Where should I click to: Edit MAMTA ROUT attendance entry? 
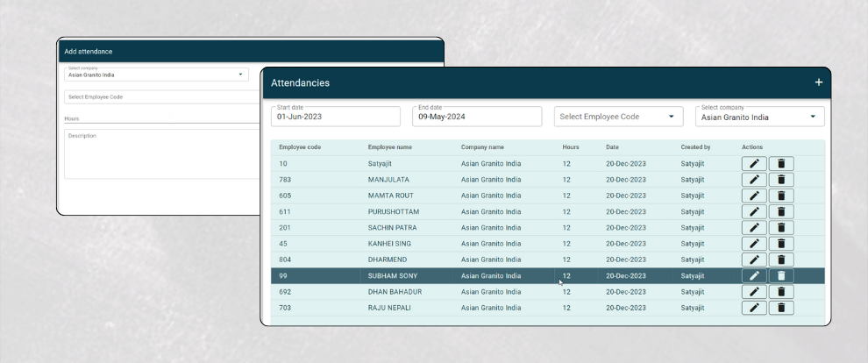(753, 196)
